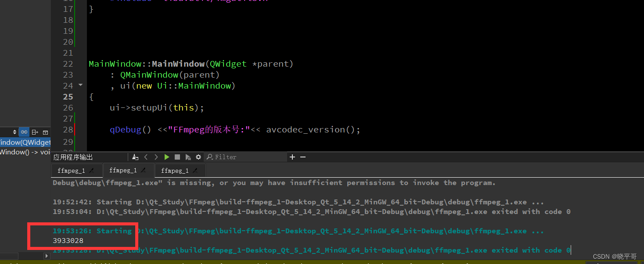This screenshot has height=264, width=644.
Task: Click the 应用程序输出 pane title
Action: click(73, 157)
